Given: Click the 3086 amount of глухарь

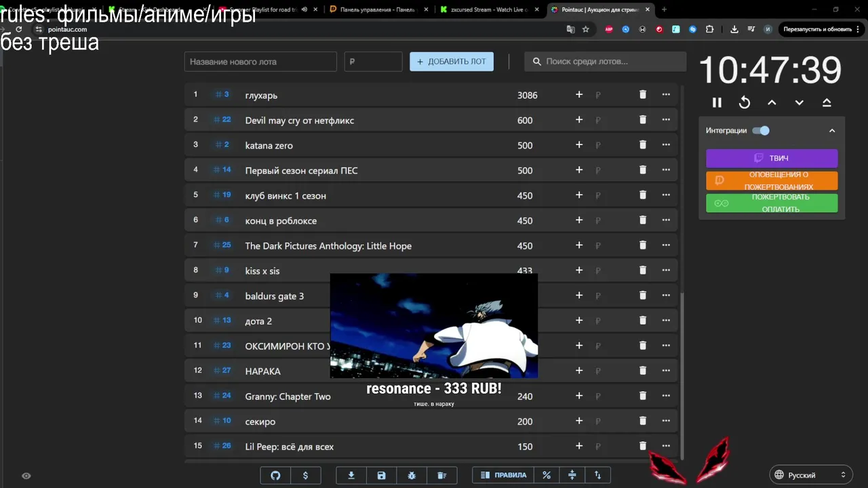Looking at the screenshot, I should click(x=528, y=96).
